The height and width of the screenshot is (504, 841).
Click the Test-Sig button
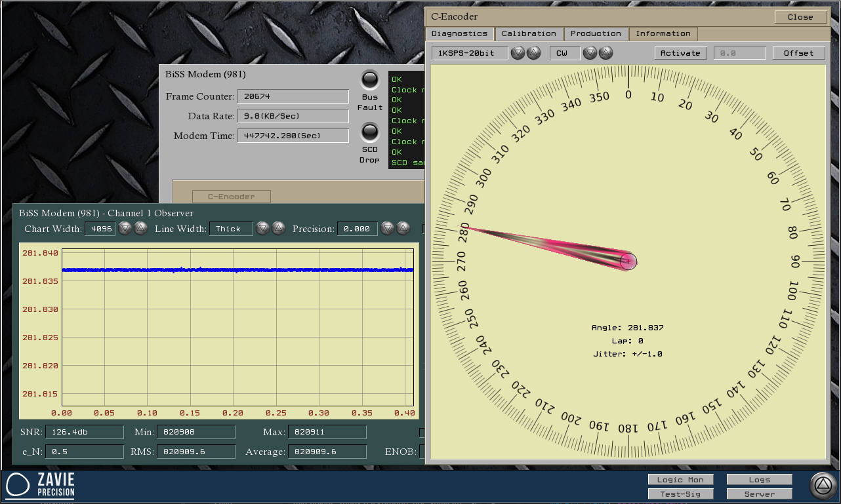pos(680,494)
